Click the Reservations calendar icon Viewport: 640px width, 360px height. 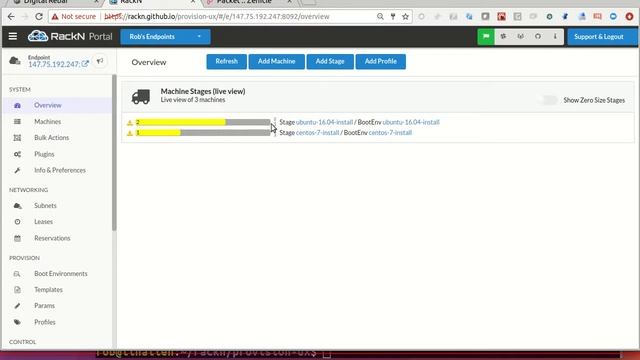point(17,238)
